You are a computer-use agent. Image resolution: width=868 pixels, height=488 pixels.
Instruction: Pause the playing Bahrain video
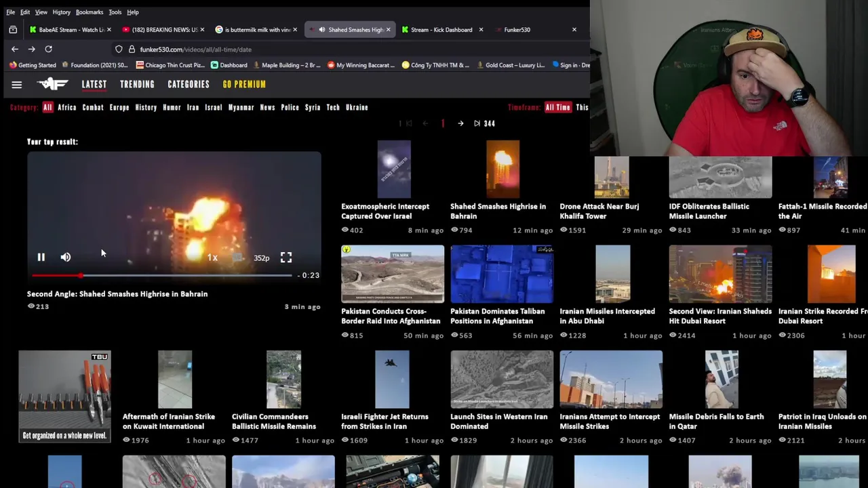click(x=41, y=258)
